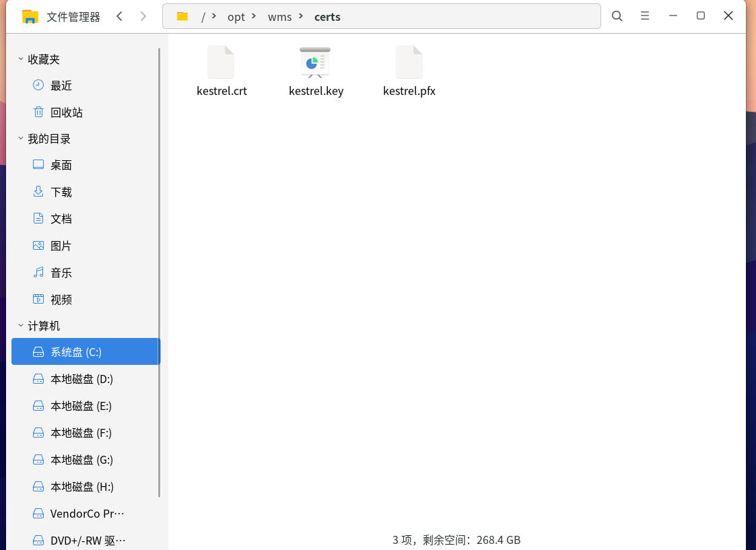Select the kestrel.key file icon
Viewport: 756px width, 550px height.
315,63
